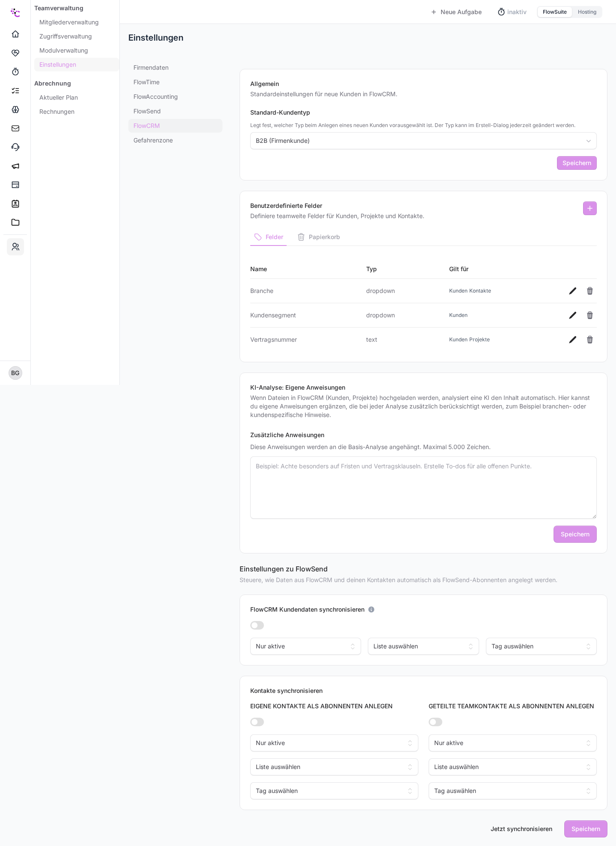
Task: Open the home icon in the sidebar
Action: click(x=15, y=34)
